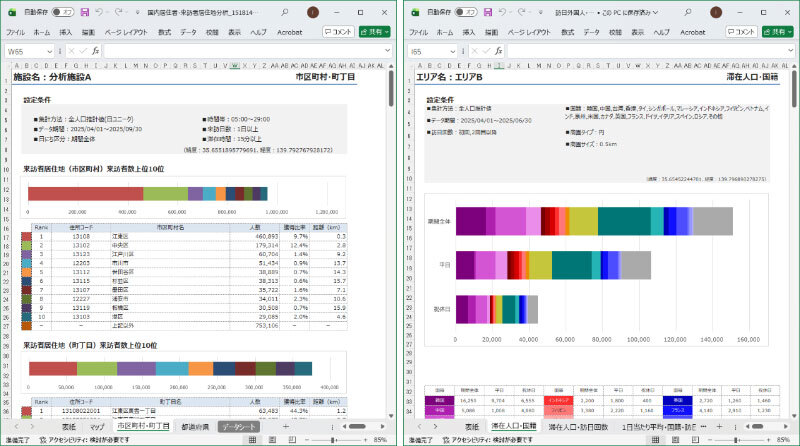Click the save icon in left Excel window
This screenshot has height=446, width=800.
pos(84,12)
